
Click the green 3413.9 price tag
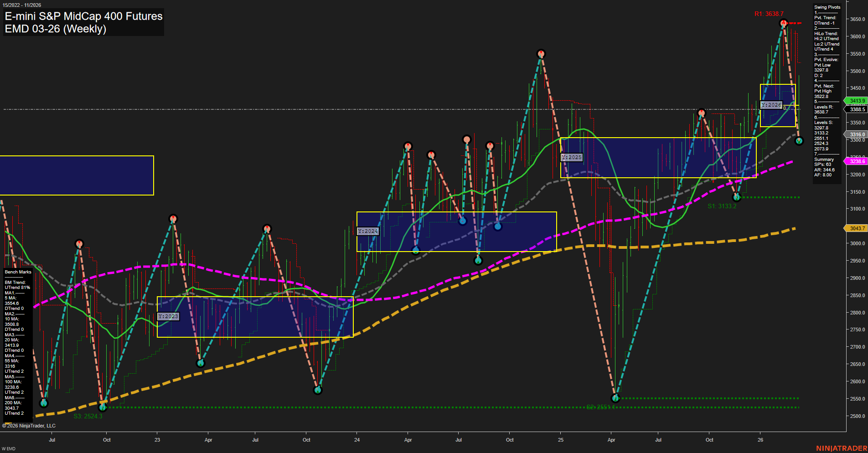point(855,101)
